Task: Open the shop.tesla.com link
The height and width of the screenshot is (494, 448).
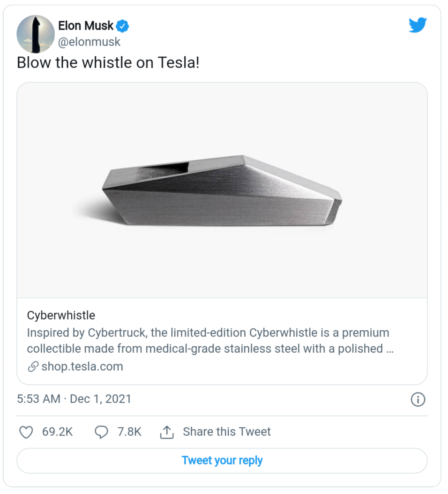Action: [82, 366]
